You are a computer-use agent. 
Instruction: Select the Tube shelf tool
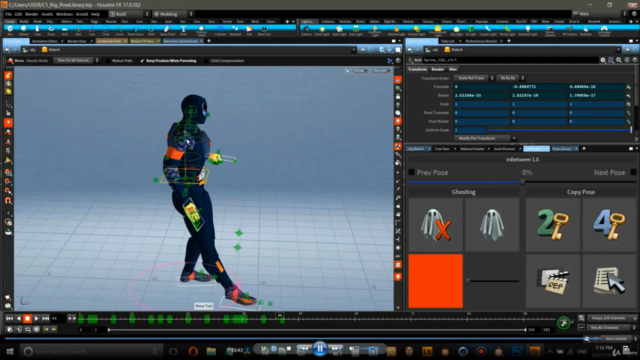(x=37, y=30)
